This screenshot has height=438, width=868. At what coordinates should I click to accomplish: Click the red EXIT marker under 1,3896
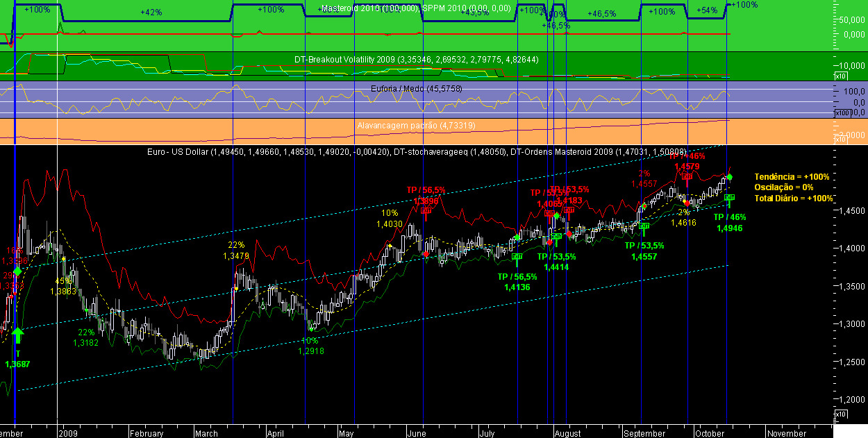(x=425, y=210)
